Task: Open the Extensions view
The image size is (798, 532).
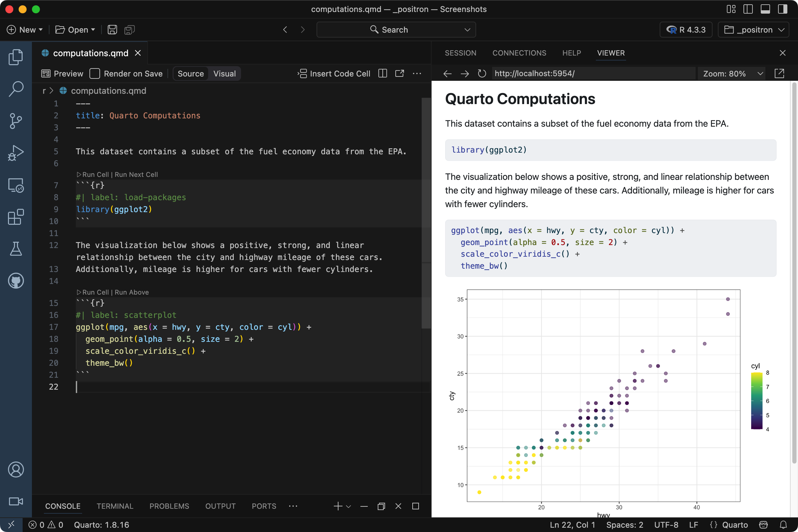Action: [16, 217]
